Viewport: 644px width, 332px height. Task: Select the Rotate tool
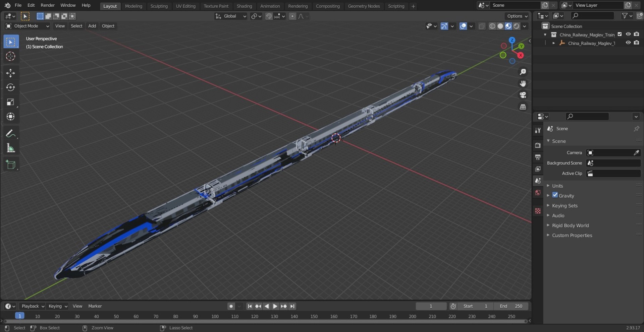point(11,87)
